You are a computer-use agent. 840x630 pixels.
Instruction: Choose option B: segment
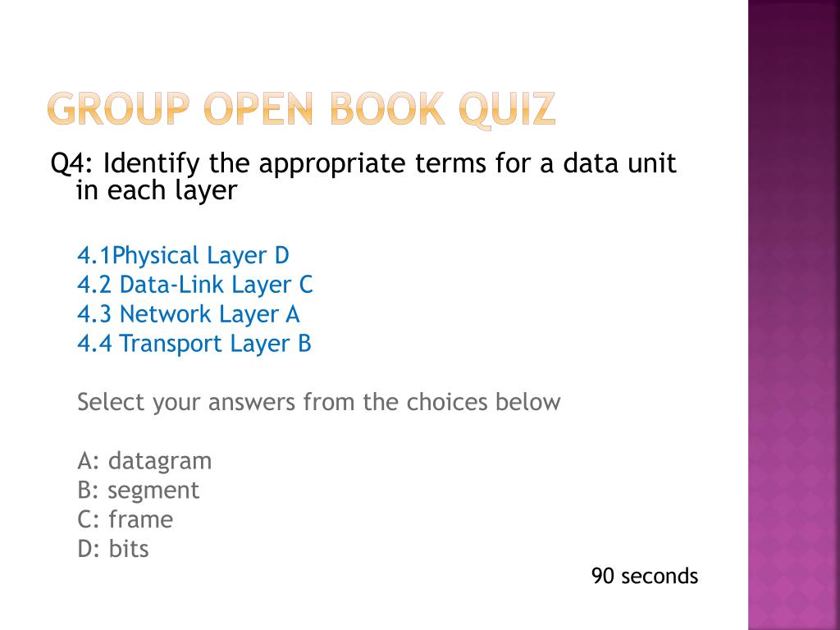[x=138, y=491]
